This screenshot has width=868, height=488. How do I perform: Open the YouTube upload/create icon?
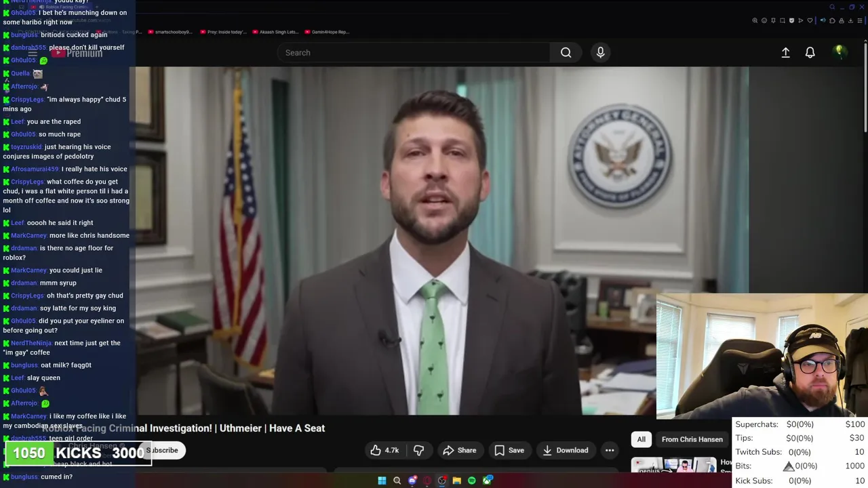pos(785,52)
